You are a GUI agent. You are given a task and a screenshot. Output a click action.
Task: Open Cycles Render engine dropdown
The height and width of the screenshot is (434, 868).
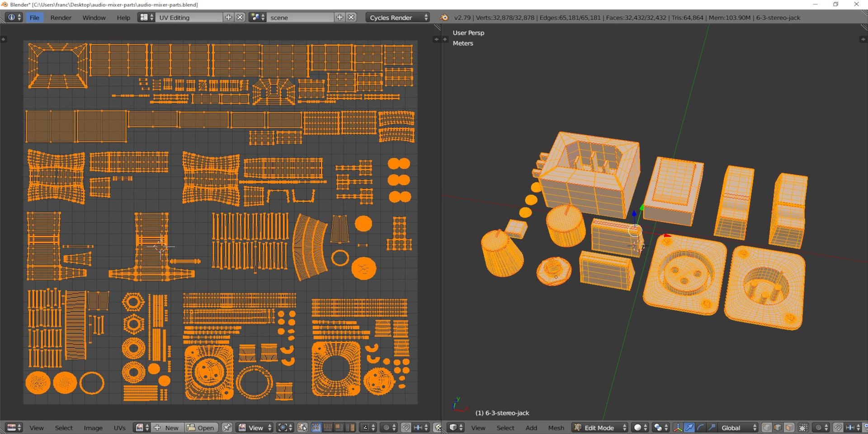397,17
